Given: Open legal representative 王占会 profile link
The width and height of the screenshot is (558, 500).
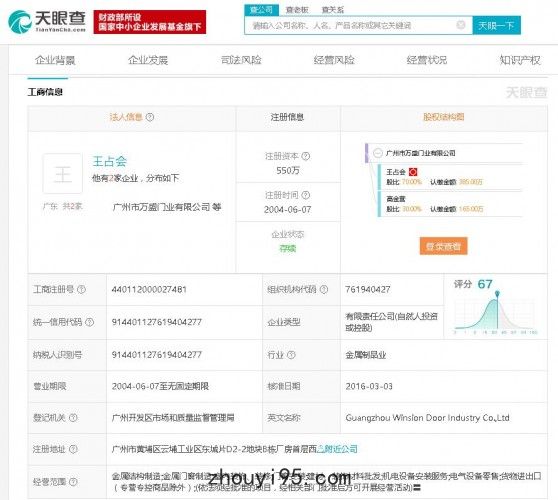Looking at the screenshot, I should point(110,161).
